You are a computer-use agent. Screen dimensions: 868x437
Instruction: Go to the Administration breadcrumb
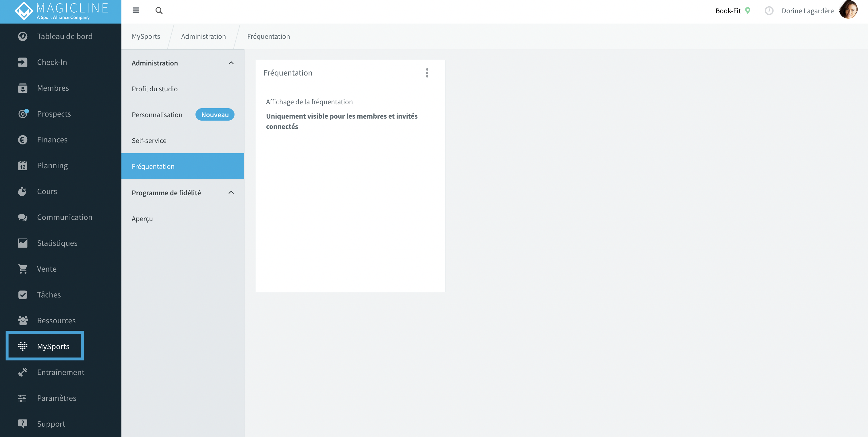(203, 36)
